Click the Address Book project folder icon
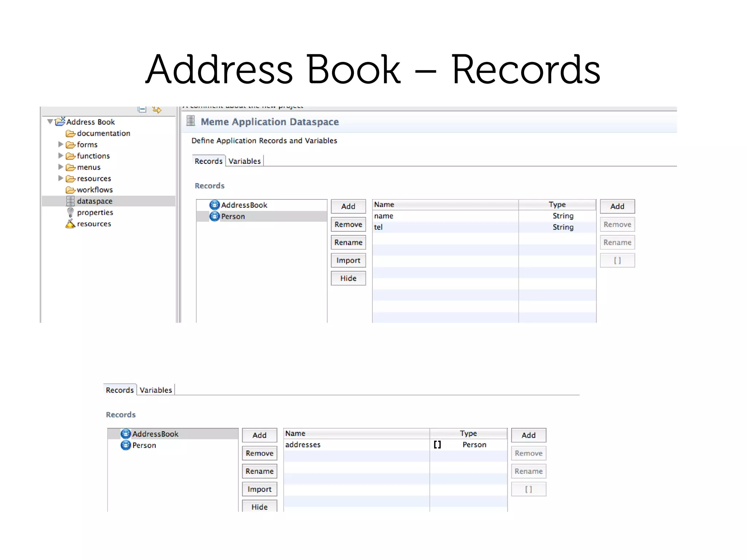Viewport: 747px width, 560px height. coord(60,121)
